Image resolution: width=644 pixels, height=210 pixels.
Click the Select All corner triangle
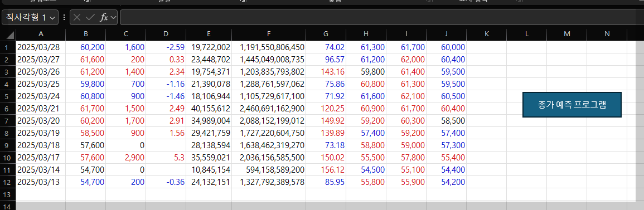(x=10, y=35)
